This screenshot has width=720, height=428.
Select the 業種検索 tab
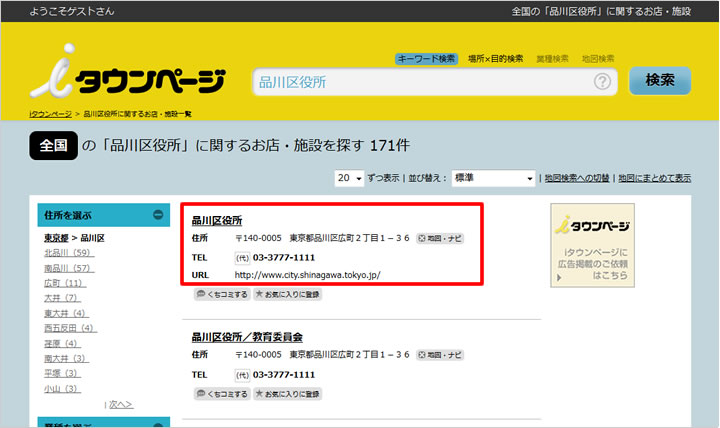coord(552,59)
